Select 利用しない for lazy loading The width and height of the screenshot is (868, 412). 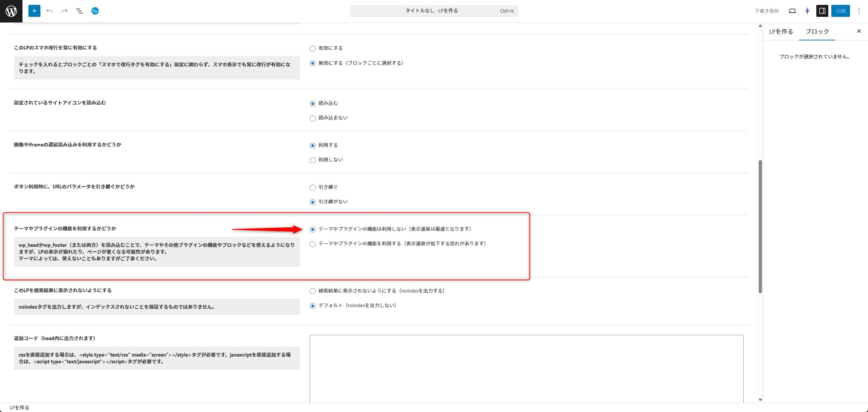pyautogui.click(x=313, y=160)
